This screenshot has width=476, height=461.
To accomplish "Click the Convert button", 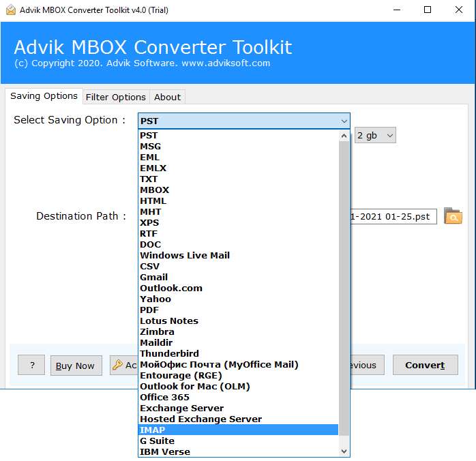I will pyautogui.click(x=425, y=365).
